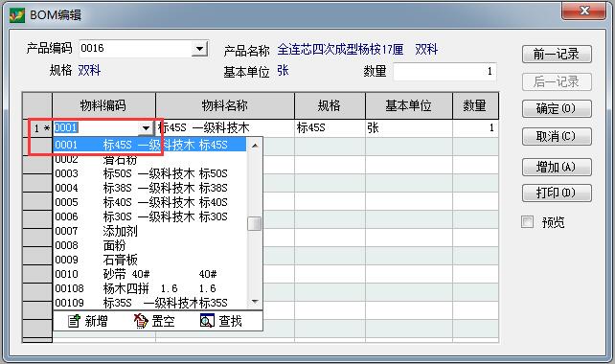The width and height of the screenshot is (615, 364).
Task: Select item 0009 石膏板
Action: 149,260
